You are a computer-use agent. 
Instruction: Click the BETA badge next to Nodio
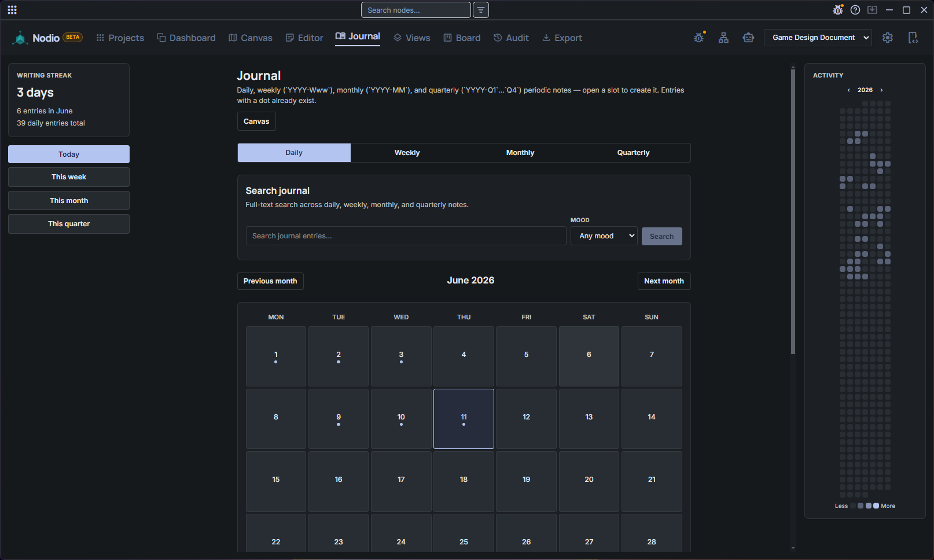tap(73, 37)
